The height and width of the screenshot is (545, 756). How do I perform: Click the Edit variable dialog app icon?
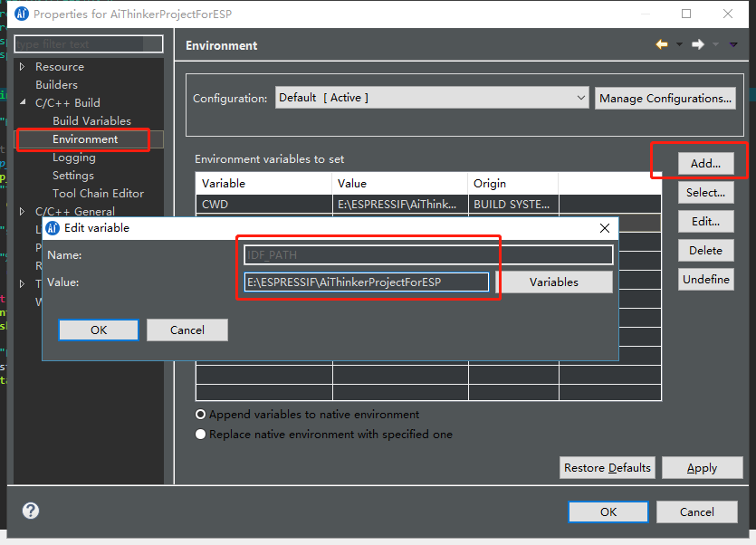(53, 227)
